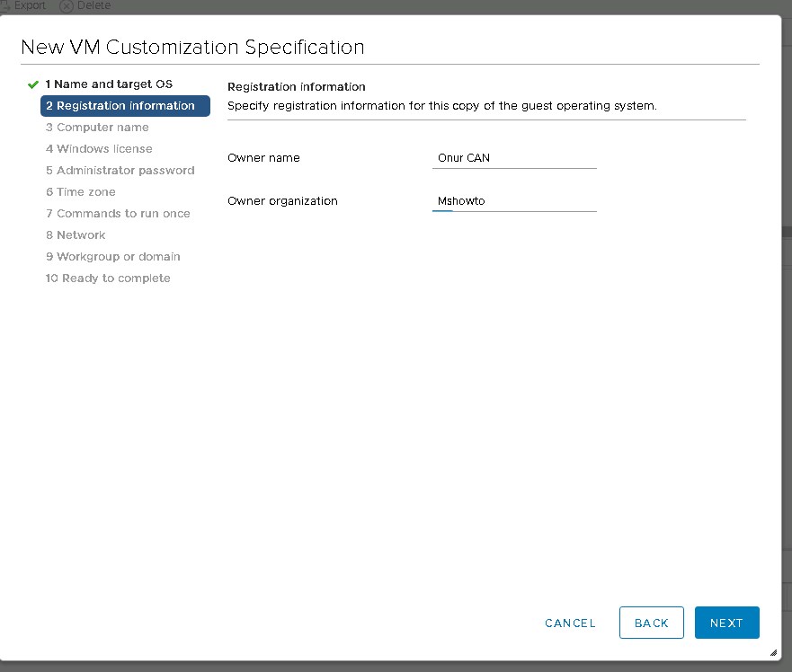
Task: Click the green checkmark beside step 1
Action: pyautogui.click(x=33, y=84)
